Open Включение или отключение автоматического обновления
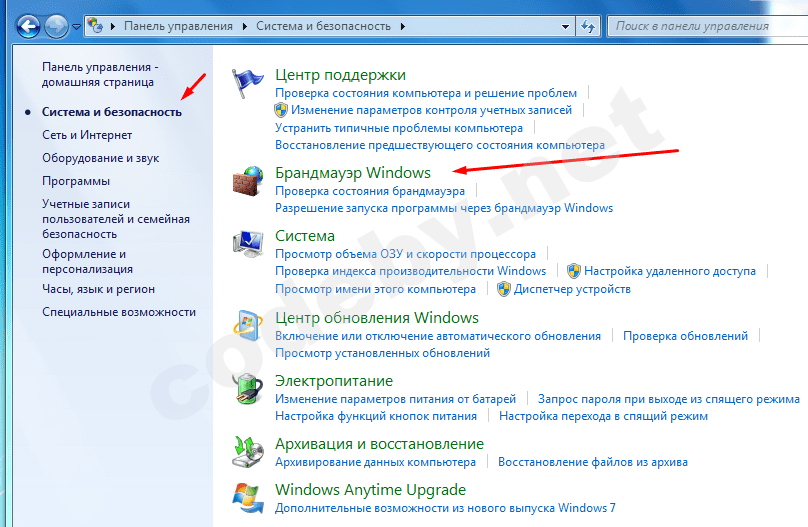This screenshot has width=808, height=527. pyautogui.click(x=437, y=336)
